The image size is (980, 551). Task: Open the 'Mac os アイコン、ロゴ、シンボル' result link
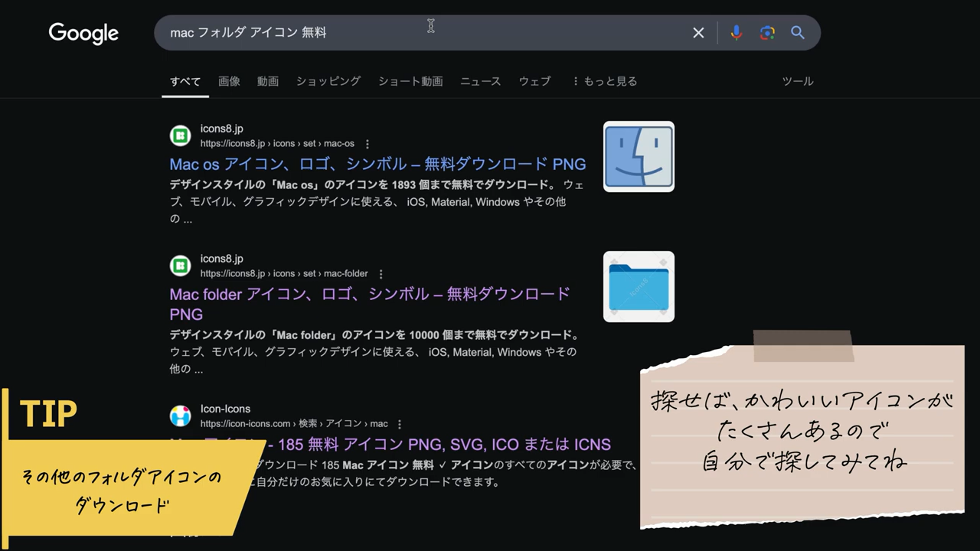(377, 164)
